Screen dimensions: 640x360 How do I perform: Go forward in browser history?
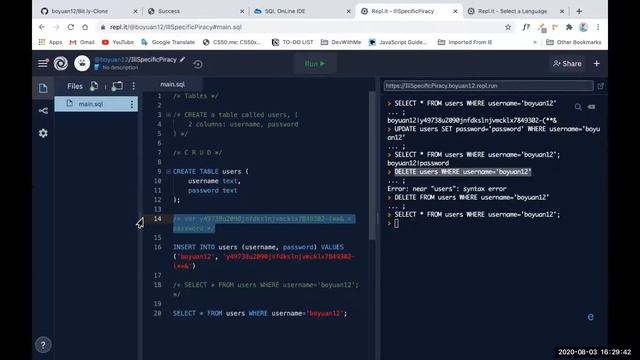56,27
